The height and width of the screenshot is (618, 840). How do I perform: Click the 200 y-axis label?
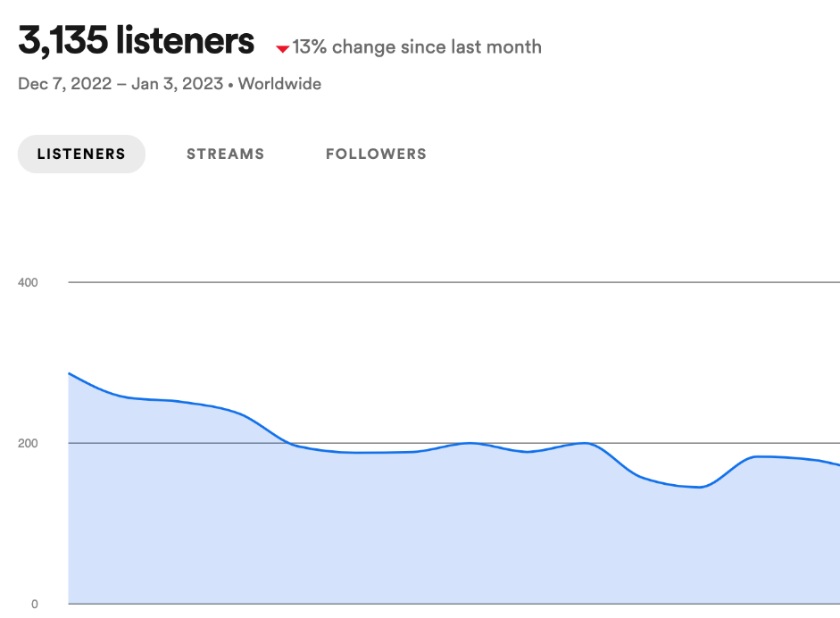tap(29, 443)
